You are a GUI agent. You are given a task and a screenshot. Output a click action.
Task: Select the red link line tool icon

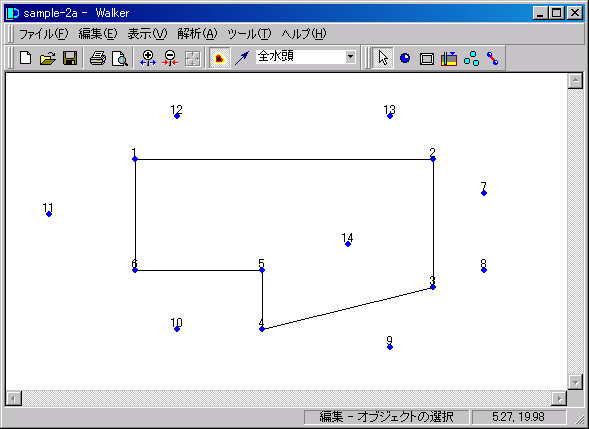(x=492, y=58)
